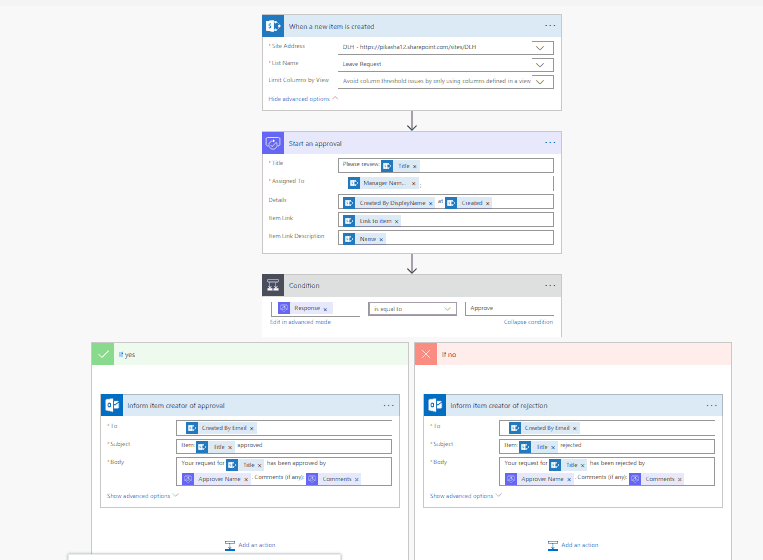Viewport: 763px width, 560px height.
Task: Remove the Comments token in rejection email body
Action: [x=680, y=480]
